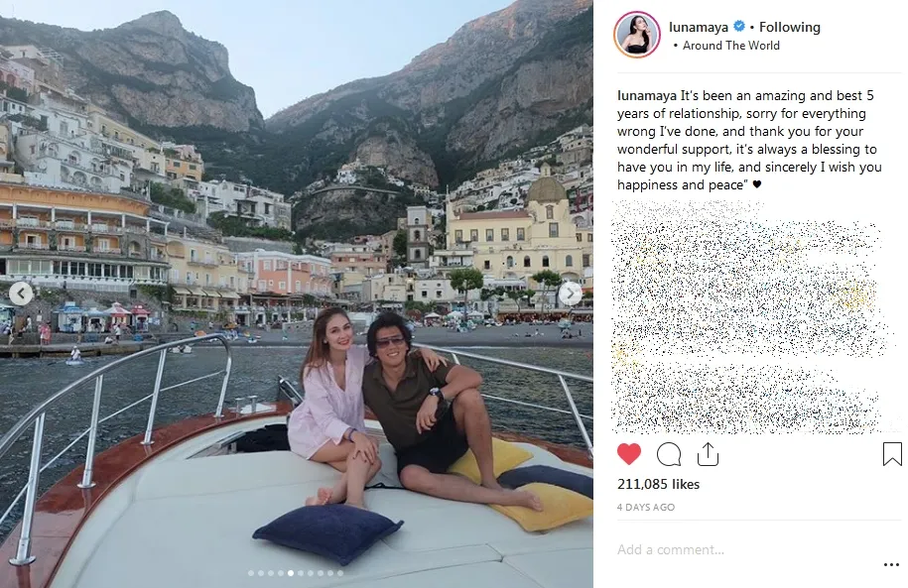Screen dimensions: 908x588
Task: Go to the next photo in carousel
Action: point(570,294)
